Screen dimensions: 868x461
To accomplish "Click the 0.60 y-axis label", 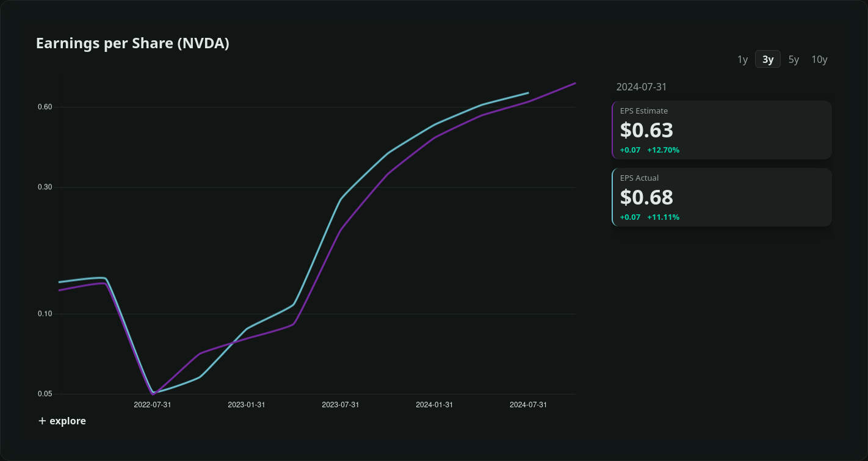I will point(45,107).
